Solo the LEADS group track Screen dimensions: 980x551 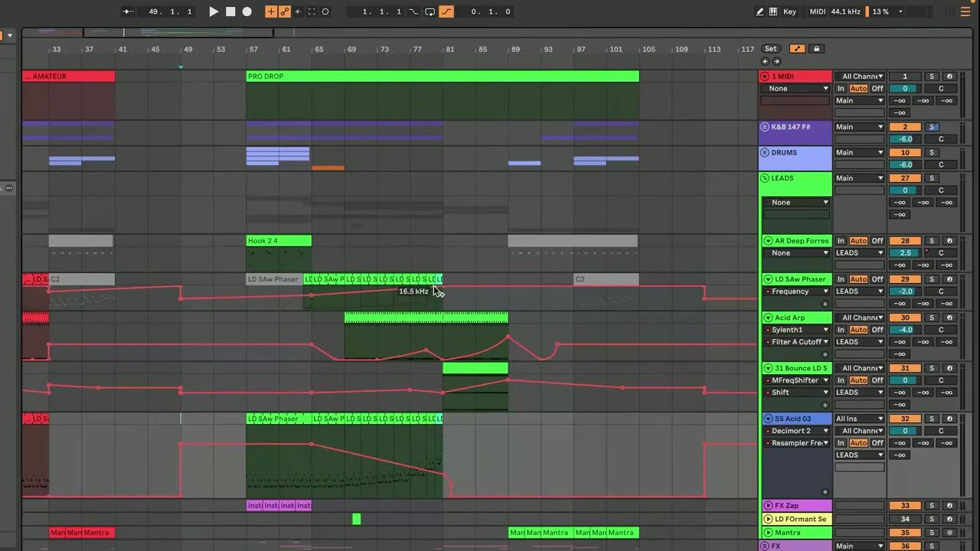tap(932, 178)
